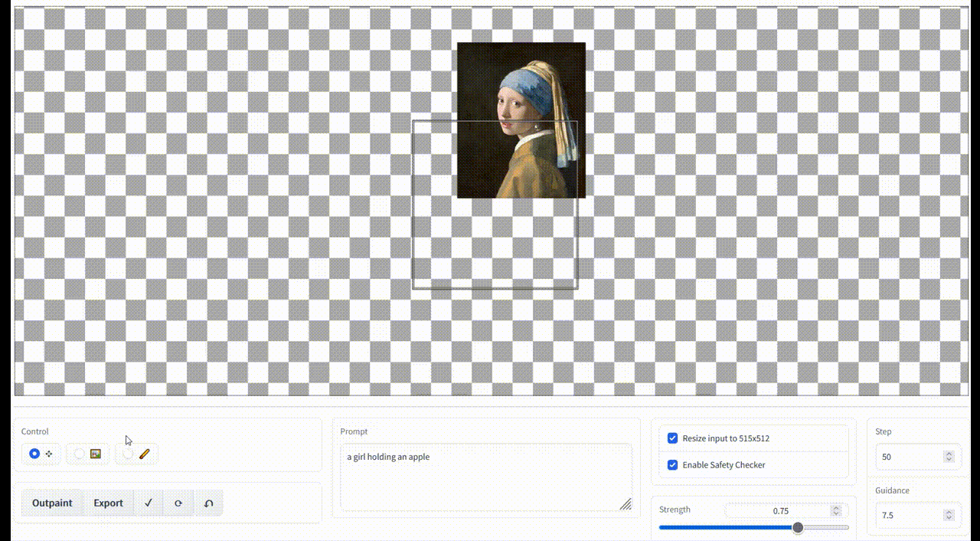Viewport: 980px width, 541px height.
Task: Uncheck Resize input to 515x512
Action: [672, 438]
